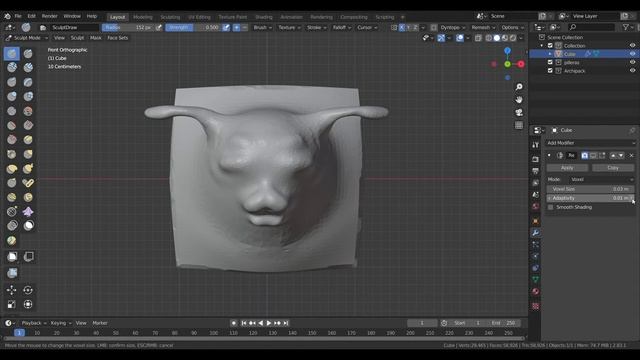Screen dimensions: 640x360
Task: Select the Scale transform tool
Action: (11, 304)
